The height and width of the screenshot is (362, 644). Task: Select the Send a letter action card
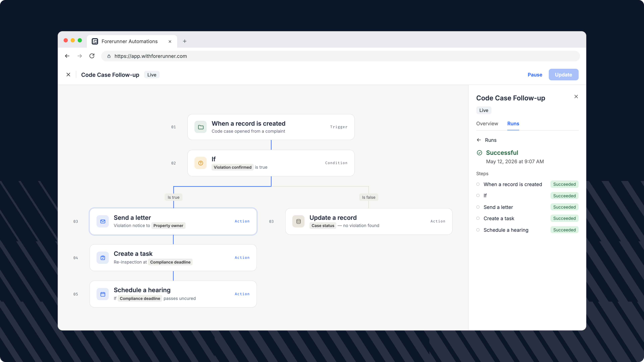pos(173,221)
